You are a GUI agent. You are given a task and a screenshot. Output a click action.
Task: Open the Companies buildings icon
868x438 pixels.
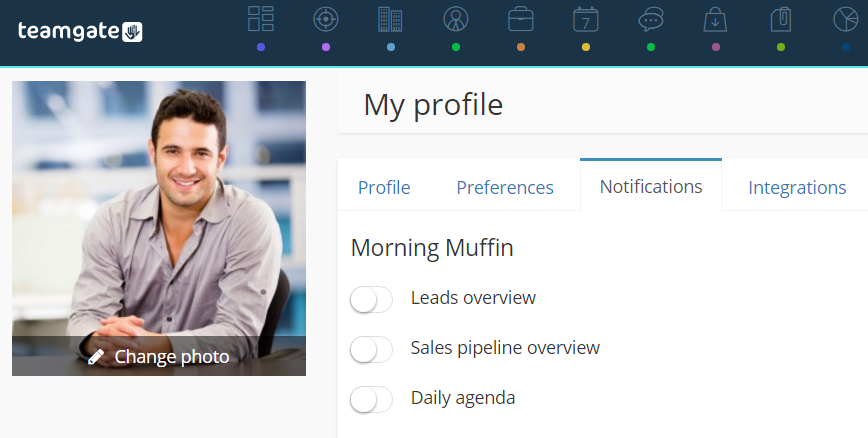point(390,19)
